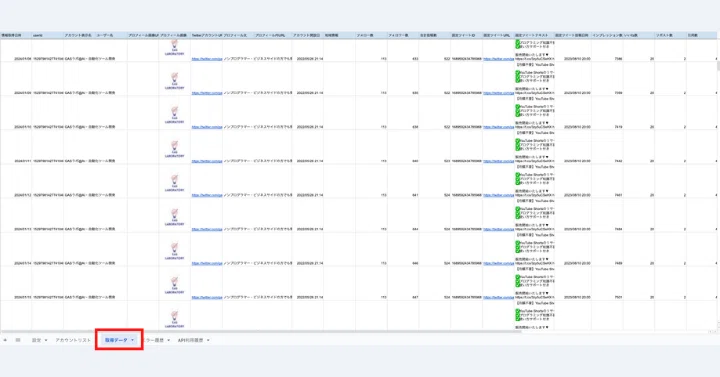Open Twitter account URL link in 2024/01/08 row

(x=207, y=59)
